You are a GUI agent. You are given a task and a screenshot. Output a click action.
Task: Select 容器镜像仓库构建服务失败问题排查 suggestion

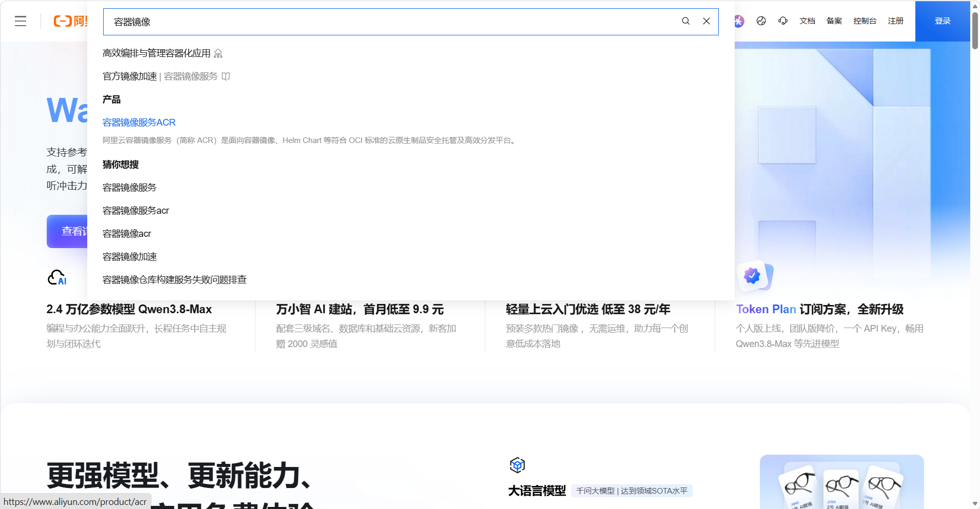click(174, 280)
